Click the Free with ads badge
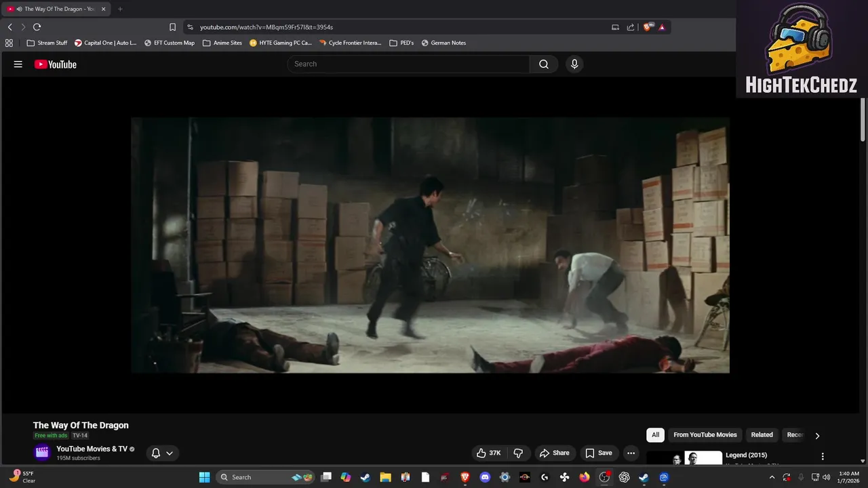Screen dimensions: 868x488 pos(51,436)
